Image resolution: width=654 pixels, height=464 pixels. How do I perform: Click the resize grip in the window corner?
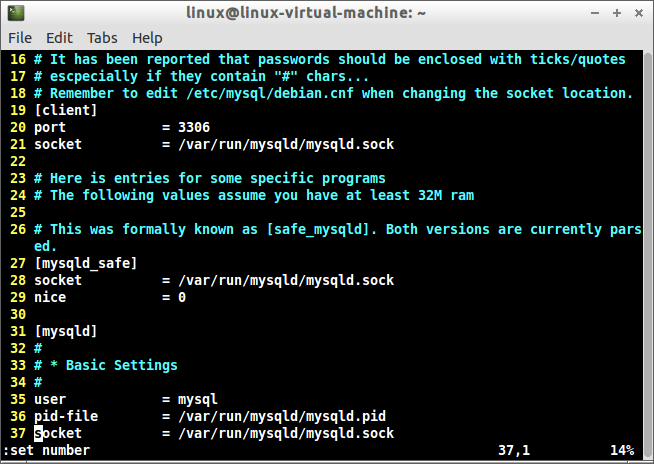pyautogui.click(x=647, y=457)
